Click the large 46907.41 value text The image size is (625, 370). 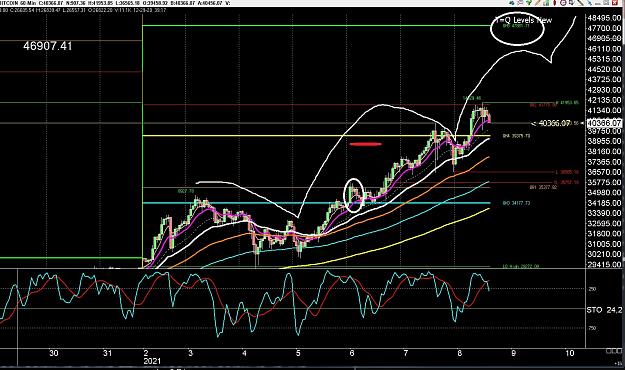47,46
